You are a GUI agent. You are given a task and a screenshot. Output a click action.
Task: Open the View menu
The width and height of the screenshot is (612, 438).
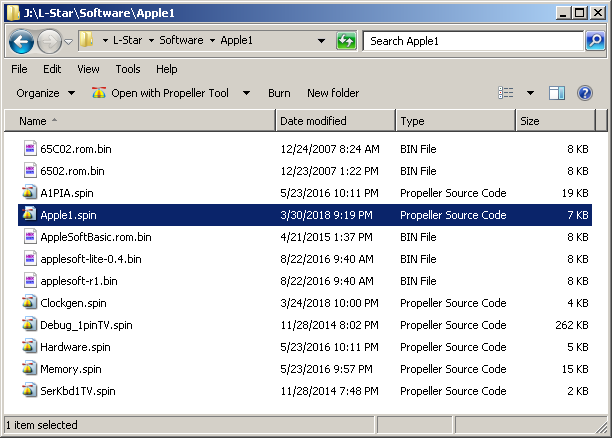coord(88,69)
